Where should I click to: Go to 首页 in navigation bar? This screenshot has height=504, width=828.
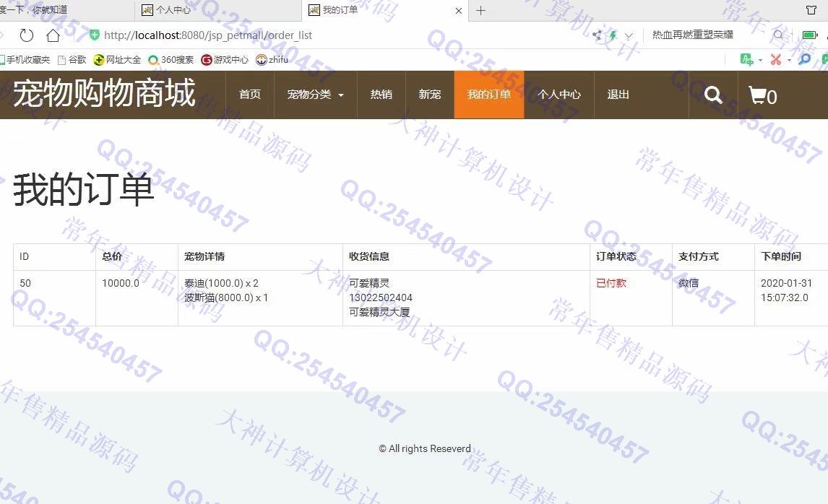coord(250,95)
